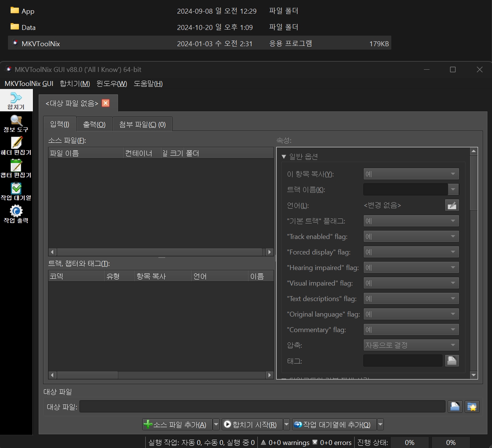Browse for a tags file icon
This screenshot has height=448, width=492.
(x=452, y=361)
